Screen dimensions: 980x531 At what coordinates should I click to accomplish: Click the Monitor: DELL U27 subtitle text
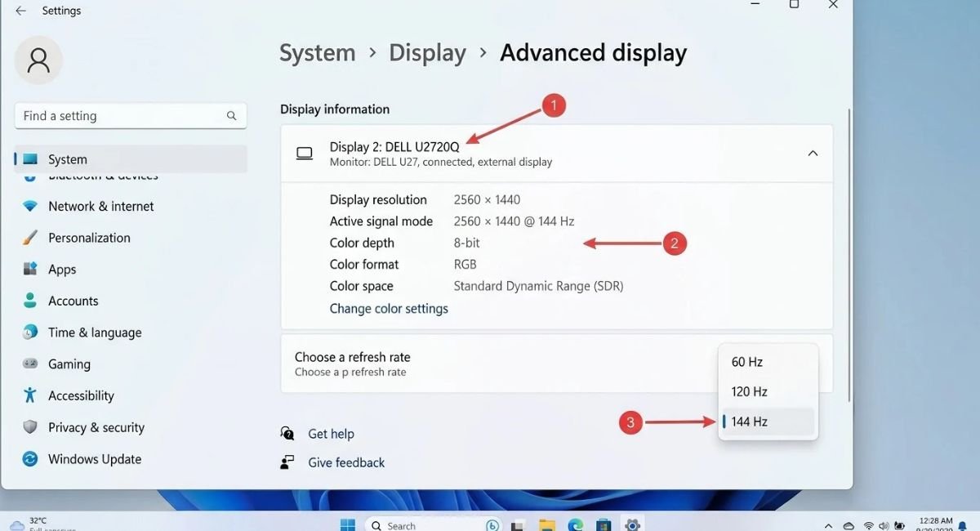click(x=441, y=163)
